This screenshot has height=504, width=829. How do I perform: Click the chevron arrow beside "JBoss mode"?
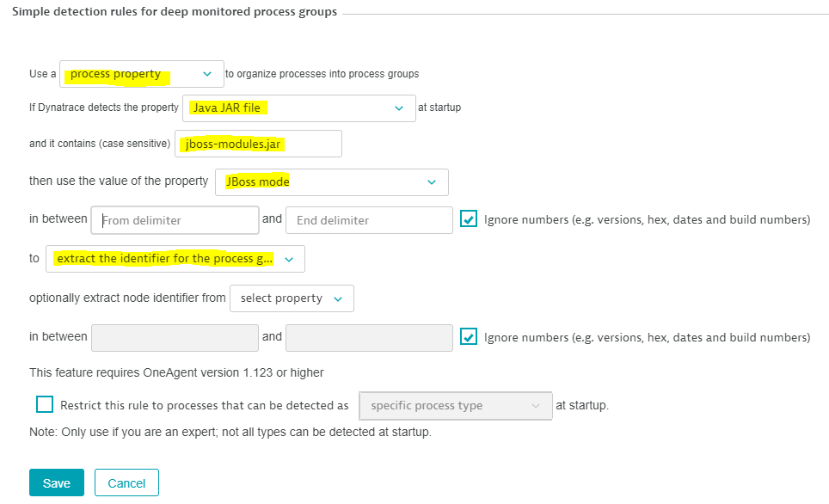point(431,181)
